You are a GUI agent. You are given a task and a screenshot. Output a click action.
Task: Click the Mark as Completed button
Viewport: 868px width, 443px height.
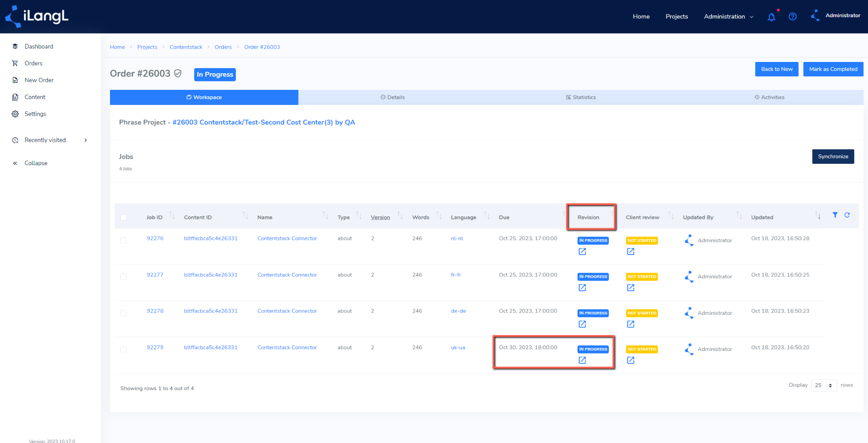pyautogui.click(x=833, y=69)
